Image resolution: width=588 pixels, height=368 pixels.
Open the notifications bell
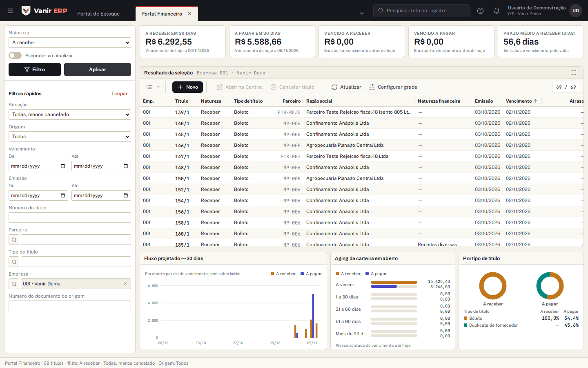click(497, 11)
